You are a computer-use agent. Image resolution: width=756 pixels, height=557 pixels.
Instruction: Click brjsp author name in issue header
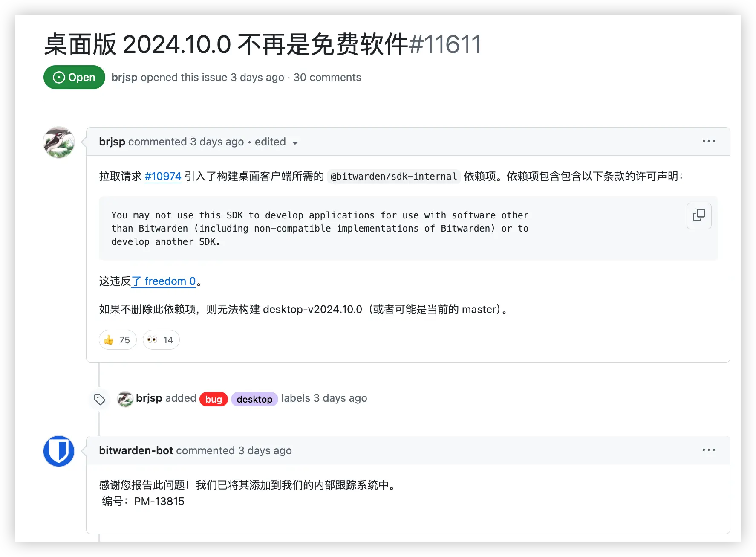click(x=124, y=77)
